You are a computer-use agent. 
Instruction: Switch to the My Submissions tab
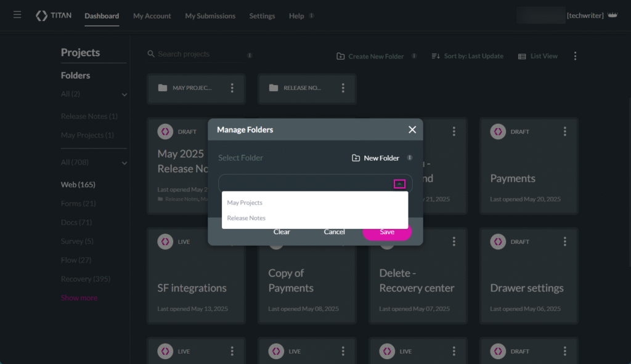click(210, 15)
